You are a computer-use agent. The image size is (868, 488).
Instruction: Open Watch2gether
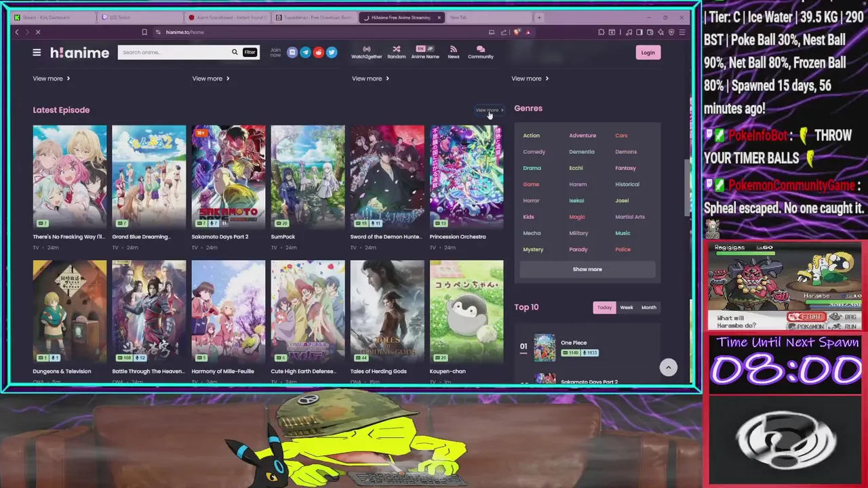(x=366, y=52)
